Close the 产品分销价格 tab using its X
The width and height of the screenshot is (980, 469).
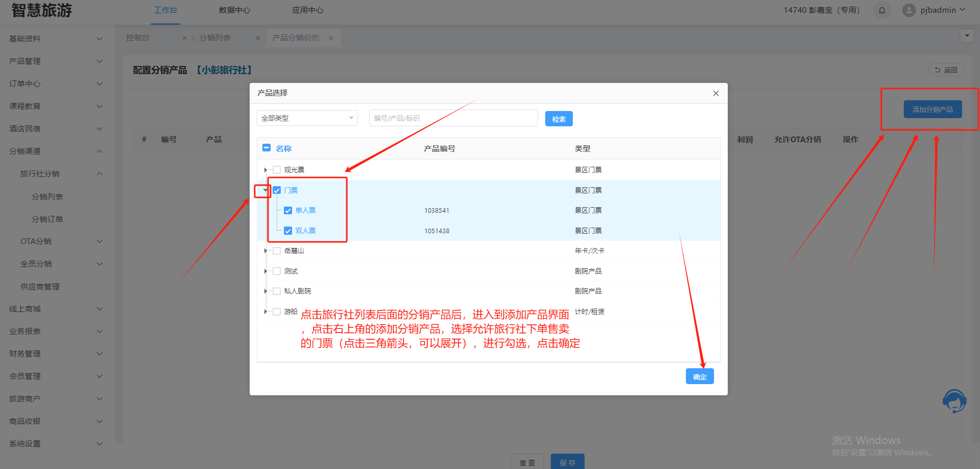(331, 38)
